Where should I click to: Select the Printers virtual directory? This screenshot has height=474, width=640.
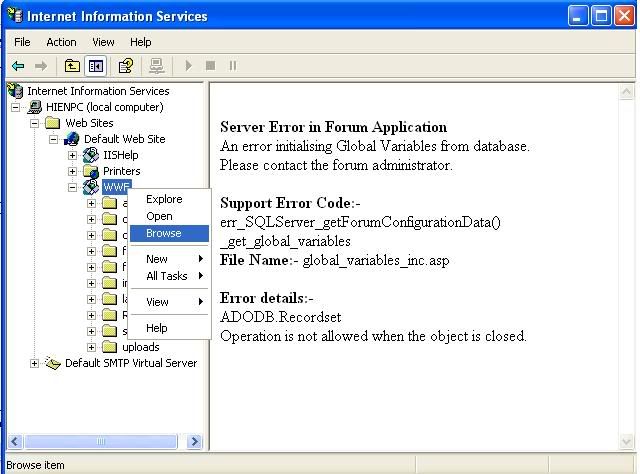pos(121,171)
